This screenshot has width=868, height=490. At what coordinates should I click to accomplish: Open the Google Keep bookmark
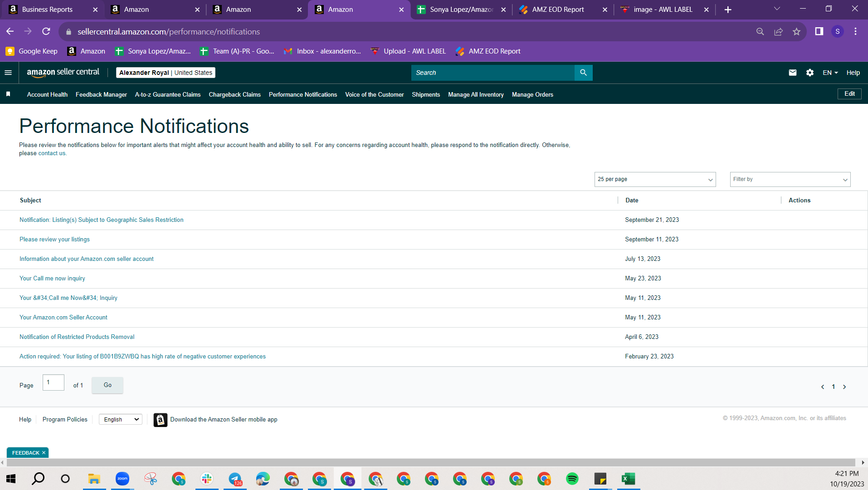[x=32, y=51]
